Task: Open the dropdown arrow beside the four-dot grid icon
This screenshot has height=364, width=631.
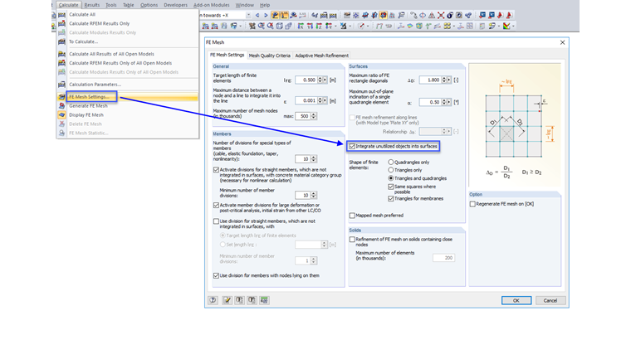Action: pos(454,27)
